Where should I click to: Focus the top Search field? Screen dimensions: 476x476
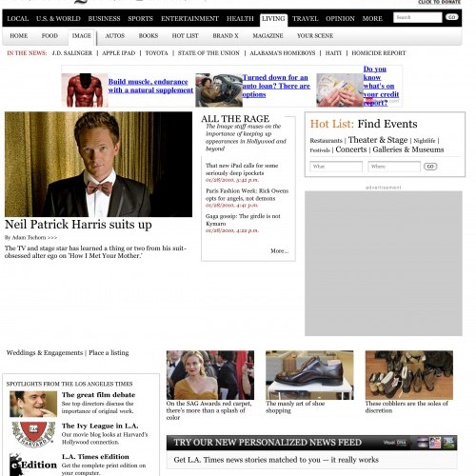coord(418,17)
